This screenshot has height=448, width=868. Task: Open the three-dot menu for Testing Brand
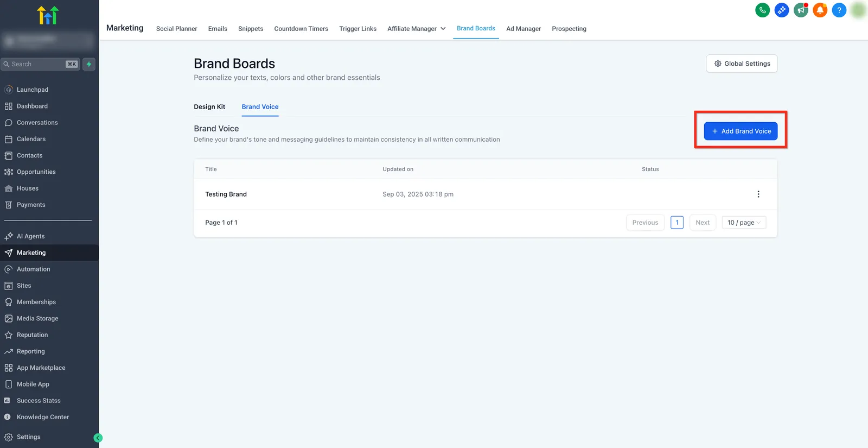point(758,194)
